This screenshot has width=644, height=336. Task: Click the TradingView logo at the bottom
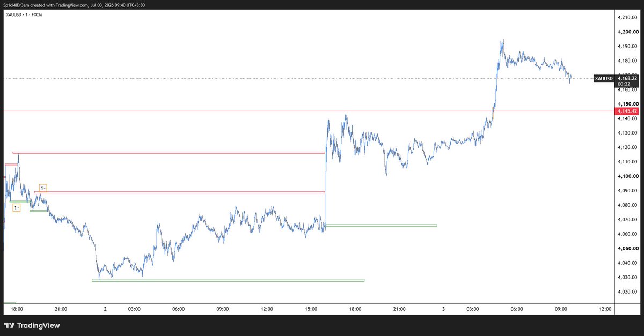tap(32, 325)
